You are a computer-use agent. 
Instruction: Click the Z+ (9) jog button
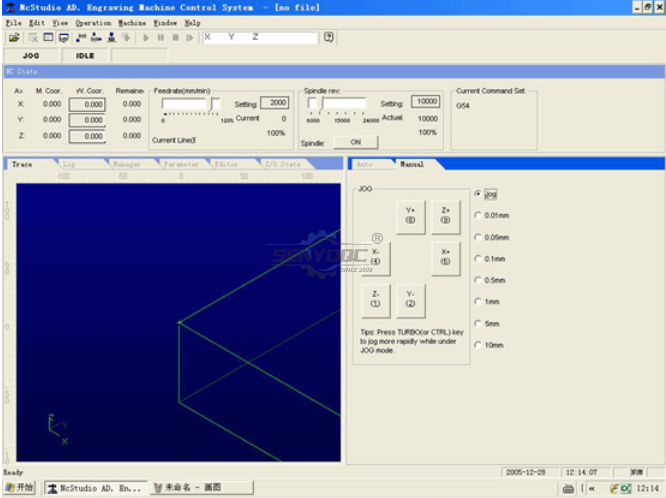pos(446,216)
